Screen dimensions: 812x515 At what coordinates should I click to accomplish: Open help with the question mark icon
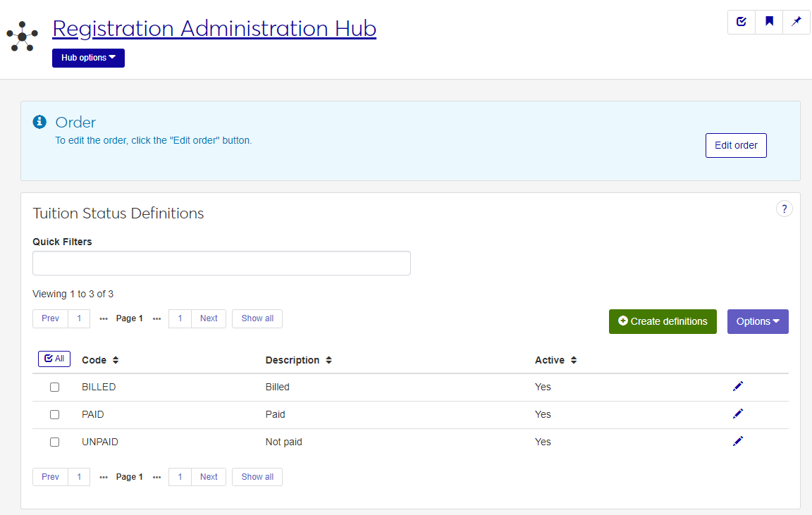pos(785,209)
